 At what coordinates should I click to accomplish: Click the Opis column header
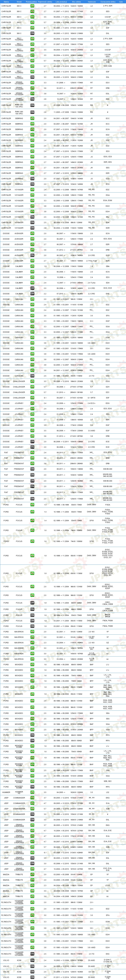tap(121, 2)
